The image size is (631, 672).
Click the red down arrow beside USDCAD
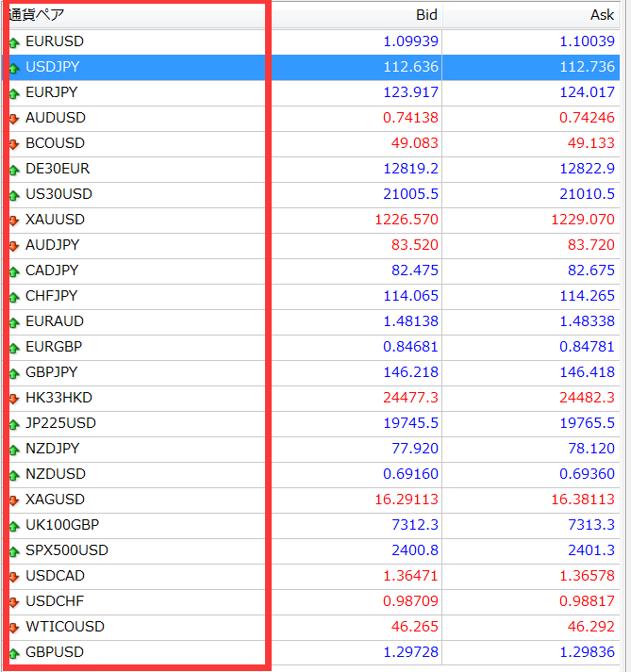14,577
